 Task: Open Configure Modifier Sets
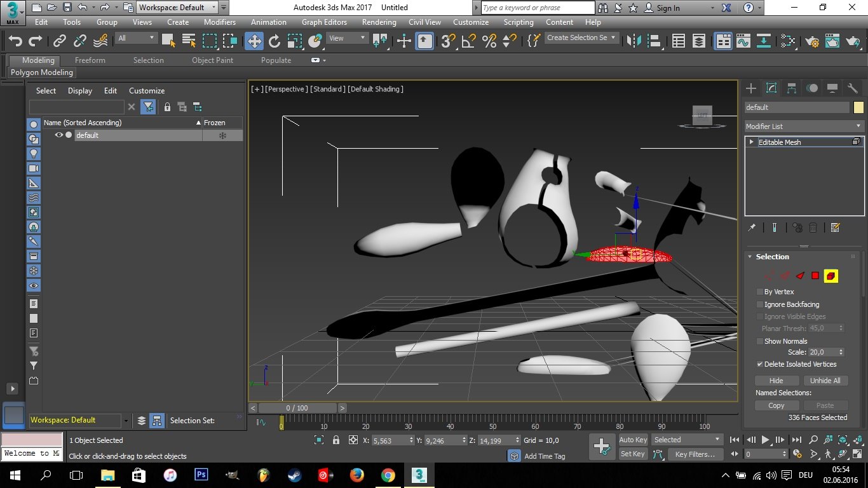pyautogui.click(x=836, y=227)
